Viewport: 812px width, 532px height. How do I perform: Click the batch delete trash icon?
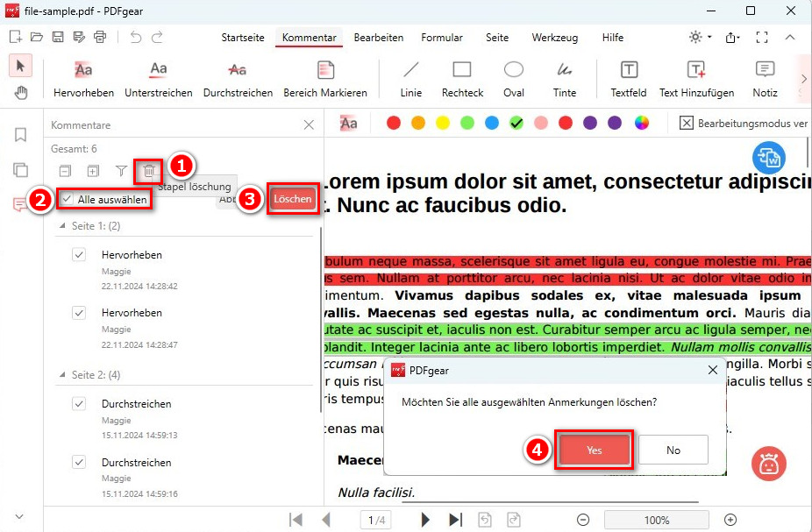click(x=149, y=171)
